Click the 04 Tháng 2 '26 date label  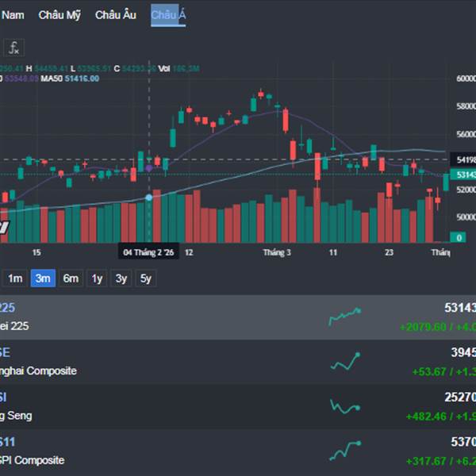coord(148,252)
